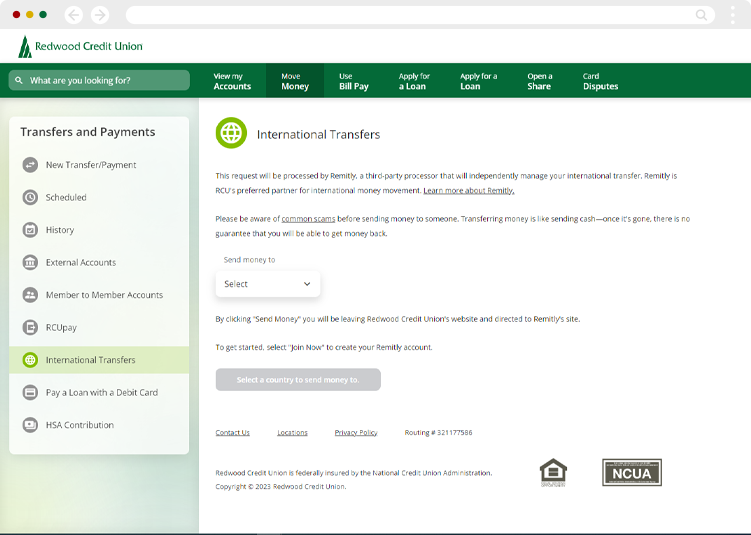Open the Move Money menu
Image resolution: width=751 pixels, height=535 pixels.
295,81
